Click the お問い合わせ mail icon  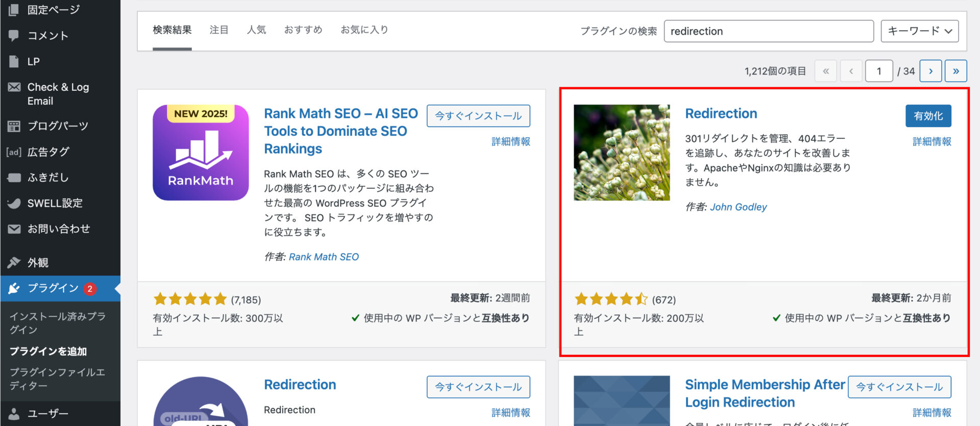[x=14, y=229]
